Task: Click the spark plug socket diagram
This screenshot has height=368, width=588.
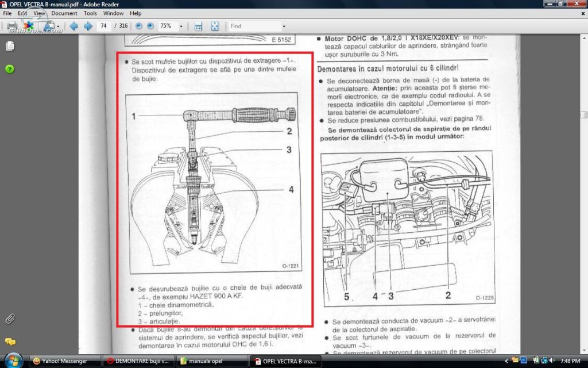Action: pos(213,183)
